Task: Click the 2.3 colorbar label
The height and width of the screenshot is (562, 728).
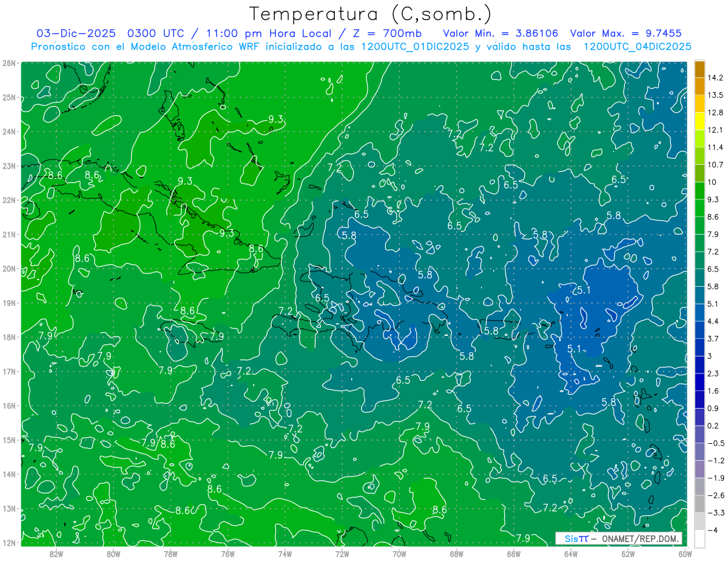Action: click(713, 373)
